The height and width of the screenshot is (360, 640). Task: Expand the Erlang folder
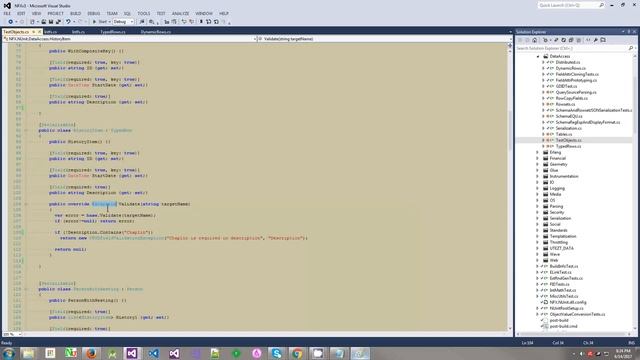coord(538,152)
